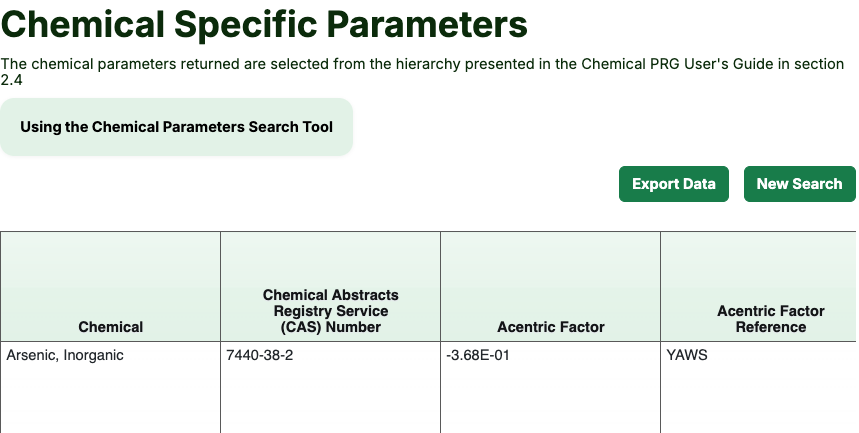Click the Acentric Factor Reference header
Image resolution: width=859 pixels, height=433 pixels.
coord(770,319)
